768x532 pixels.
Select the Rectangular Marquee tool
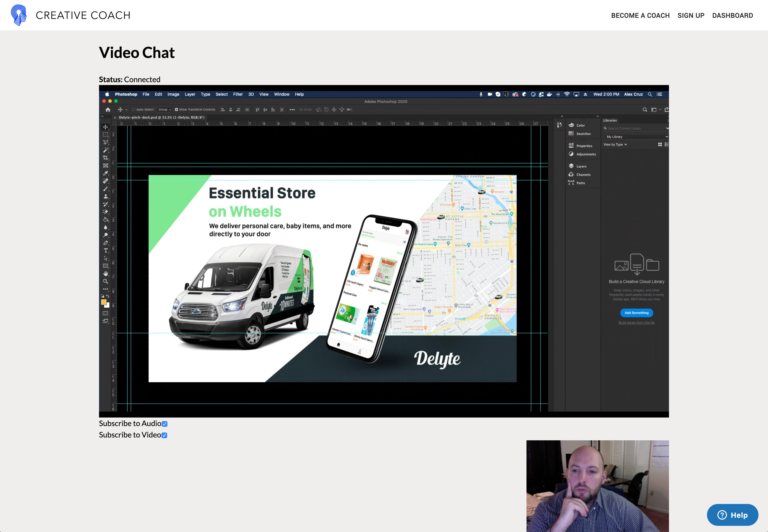(105, 135)
